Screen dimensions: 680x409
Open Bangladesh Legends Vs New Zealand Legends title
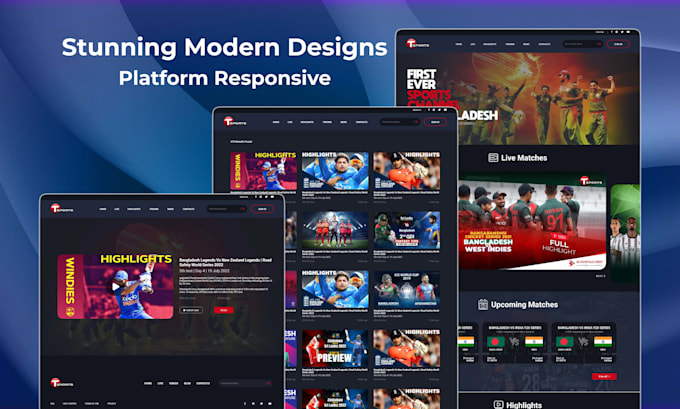(x=226, y=262)
